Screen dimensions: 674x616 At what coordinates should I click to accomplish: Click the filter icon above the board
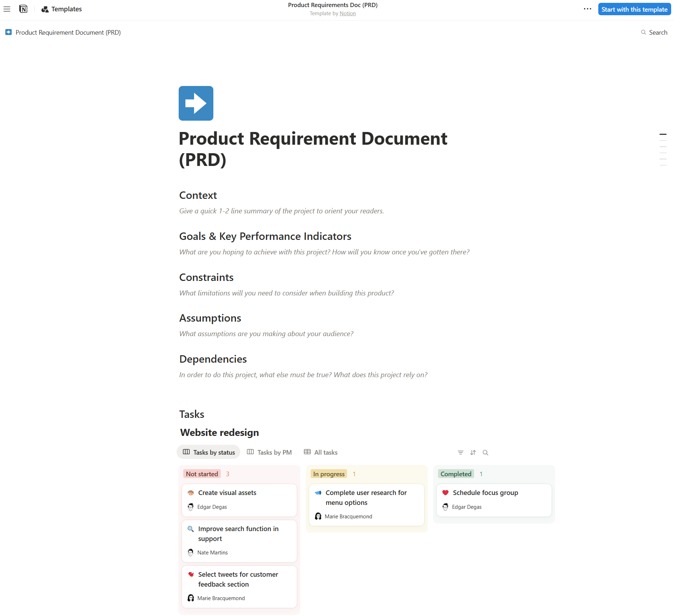(460, 453)
